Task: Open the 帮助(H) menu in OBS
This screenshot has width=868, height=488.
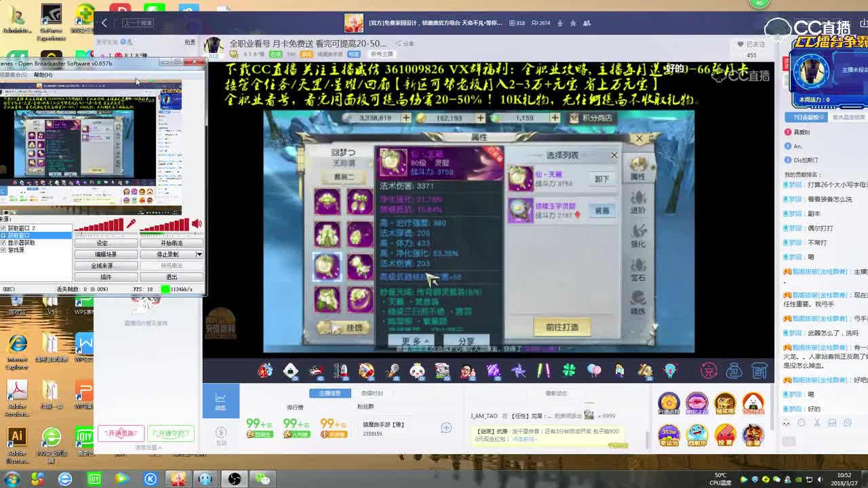Action: (x=43, y=75)
